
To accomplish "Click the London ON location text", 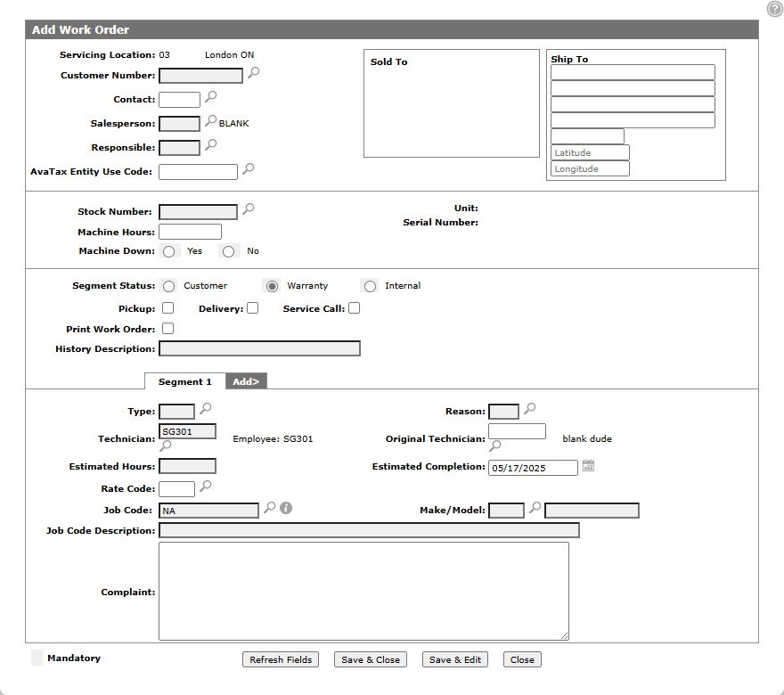I will (x=230, y=54).
